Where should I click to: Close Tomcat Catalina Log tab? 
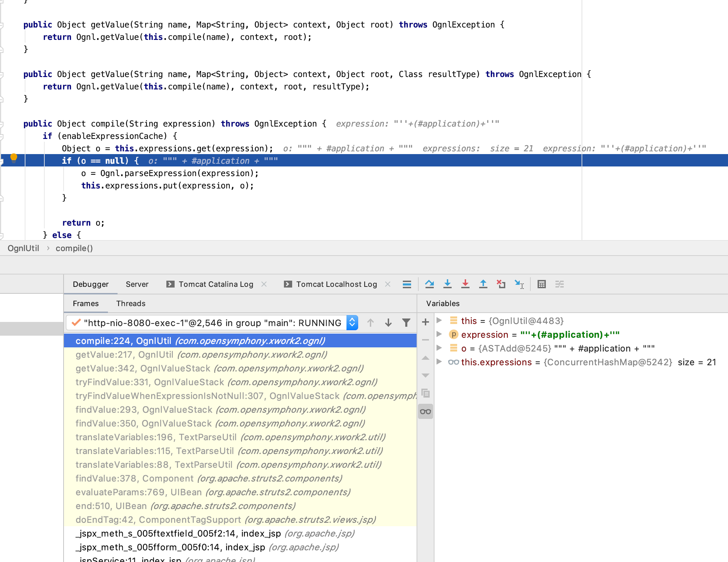264,284
